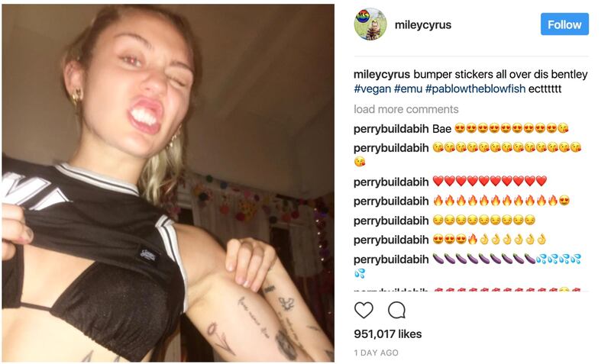View the 951,017 likes list

(x=388, y=334)
